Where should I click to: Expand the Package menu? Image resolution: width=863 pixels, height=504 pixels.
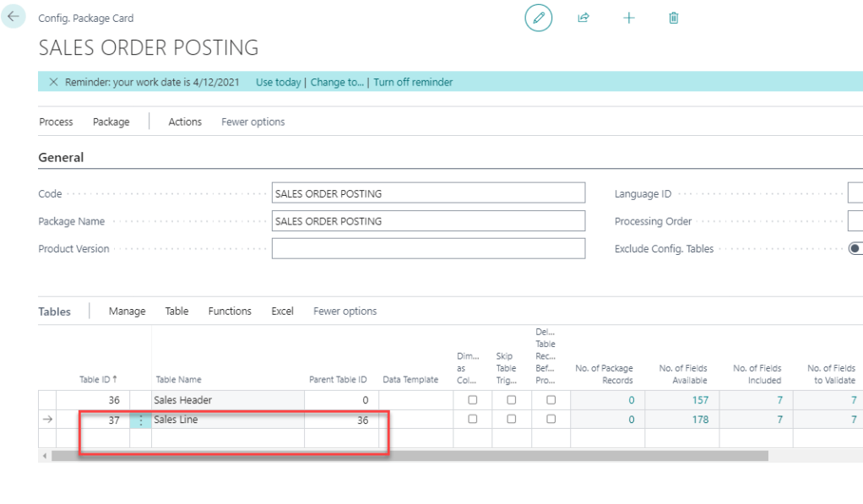111,122
